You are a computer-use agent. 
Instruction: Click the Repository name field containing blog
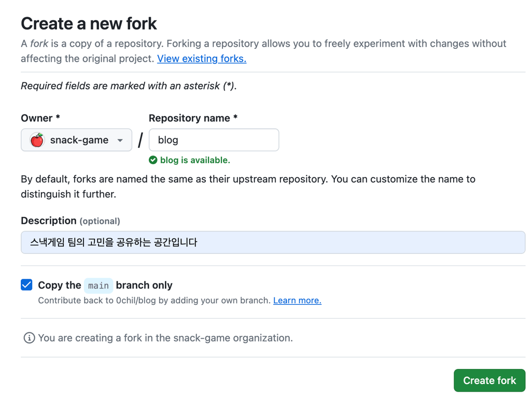coord(214,140)
